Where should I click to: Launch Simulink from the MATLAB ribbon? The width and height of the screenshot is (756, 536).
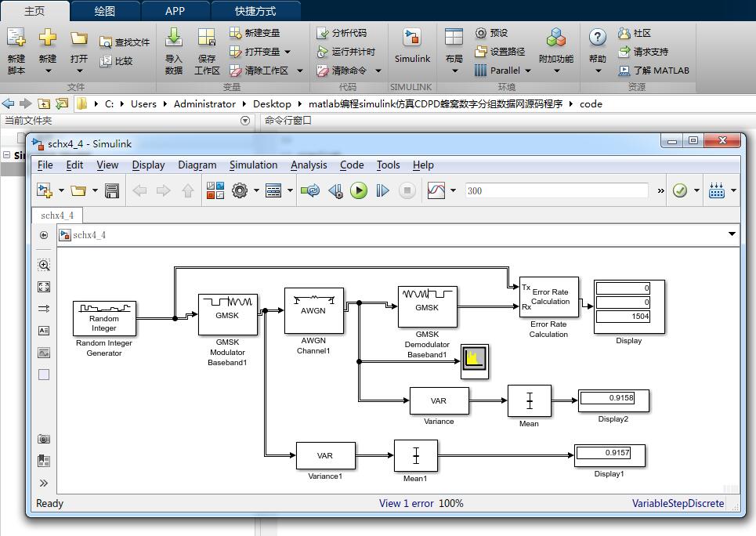pyautogui.click(x=412, y=38)
